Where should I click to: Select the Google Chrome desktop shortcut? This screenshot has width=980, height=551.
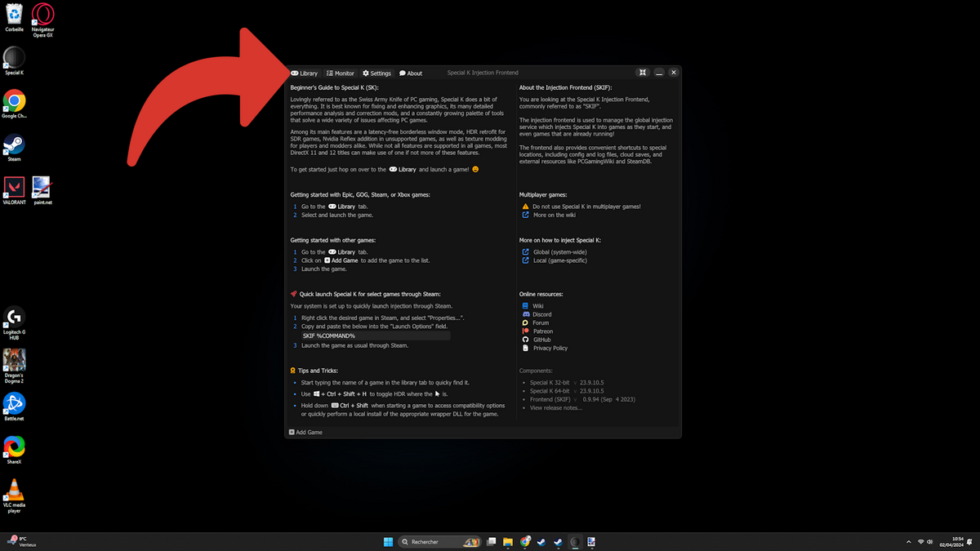point(14,104)
